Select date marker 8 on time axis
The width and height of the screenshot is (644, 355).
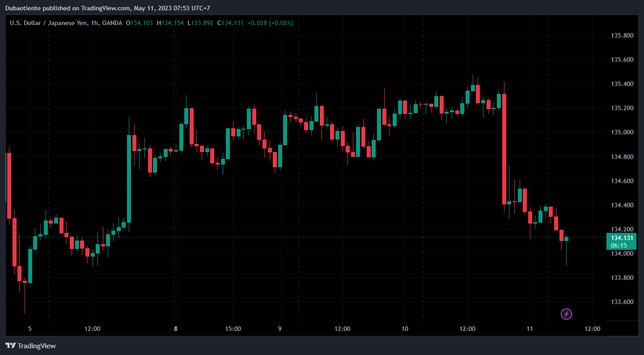(176, 329)
